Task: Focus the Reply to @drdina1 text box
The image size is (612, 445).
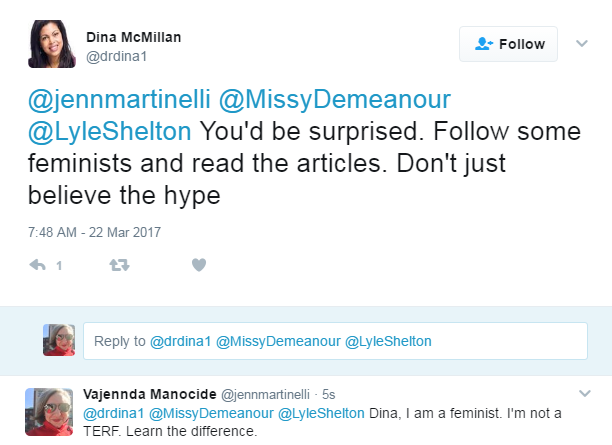Action: [335, 341]
